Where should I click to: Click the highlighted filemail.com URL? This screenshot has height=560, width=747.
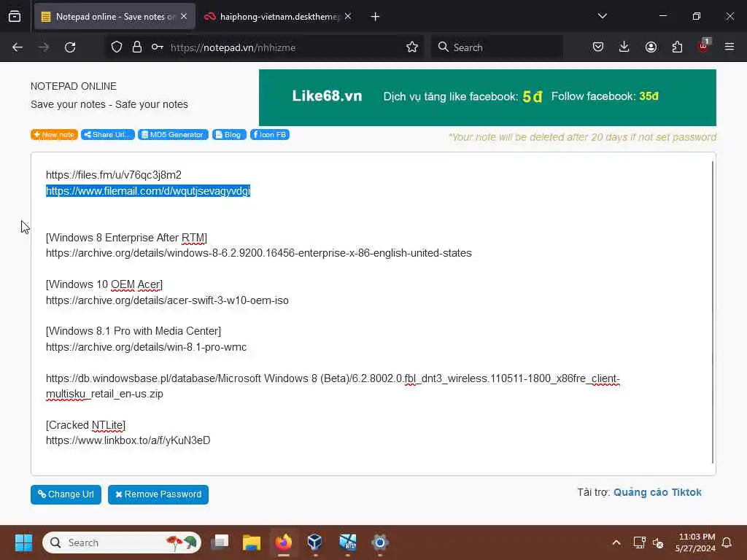point(148,191)
